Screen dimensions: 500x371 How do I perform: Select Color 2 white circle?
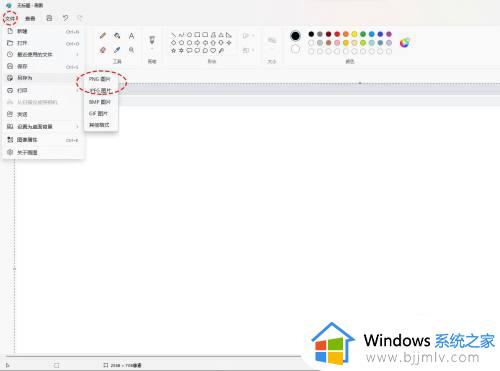pyautogui.click(x=295, y=50)
